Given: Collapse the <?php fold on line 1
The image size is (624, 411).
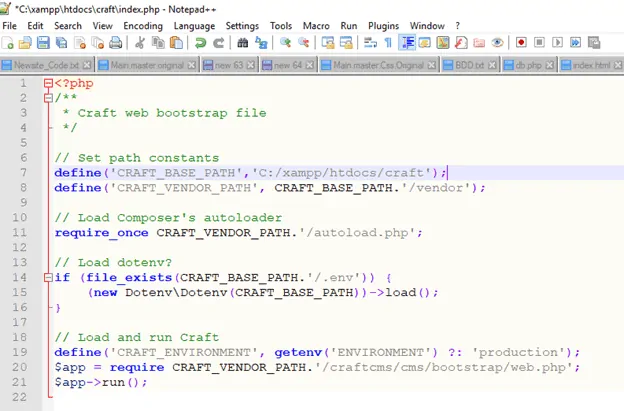Looking at the screenshot, I should pyautogui.click(x=48, y=83).
